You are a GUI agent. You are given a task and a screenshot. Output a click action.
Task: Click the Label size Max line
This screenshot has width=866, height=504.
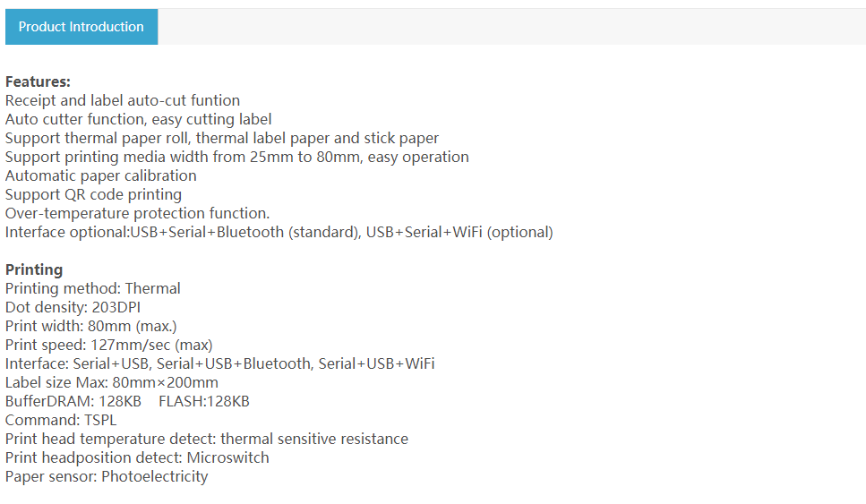click(111, 382)
